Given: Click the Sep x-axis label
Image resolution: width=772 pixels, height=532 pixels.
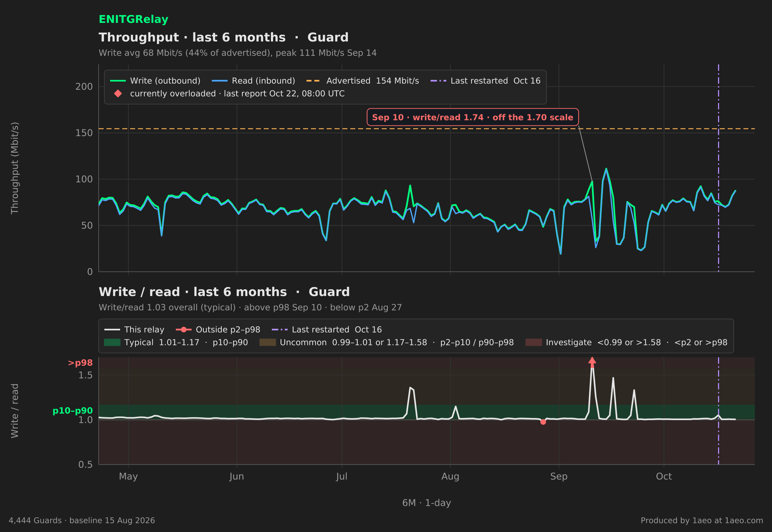Looking at the screenshot, I should (x=559, y=477).
